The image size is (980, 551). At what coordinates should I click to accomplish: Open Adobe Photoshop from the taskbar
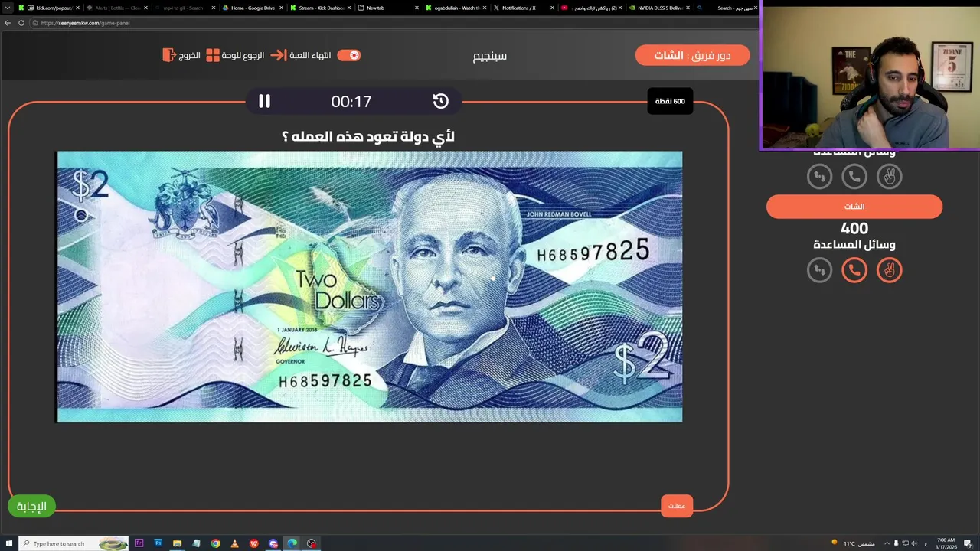(158, 543)
